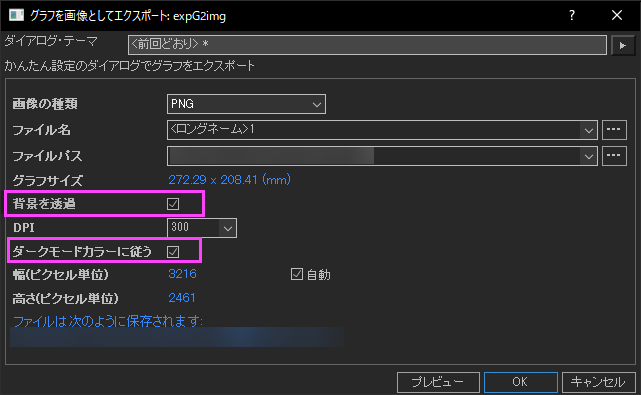Toggle the 背景を透過 checkbox
This screenshot has width=641, height=395.
pyautogui.click(x=173, y=204)
